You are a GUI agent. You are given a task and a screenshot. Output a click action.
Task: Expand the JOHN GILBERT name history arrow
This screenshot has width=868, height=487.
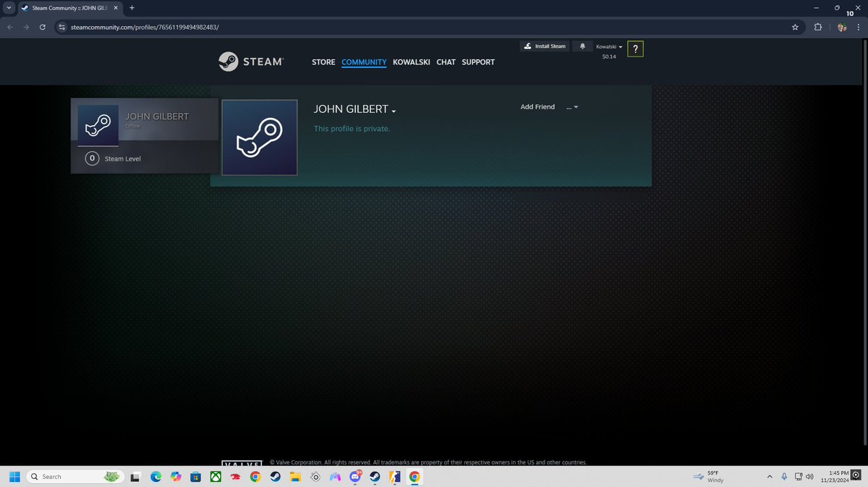tap(393, 111)
